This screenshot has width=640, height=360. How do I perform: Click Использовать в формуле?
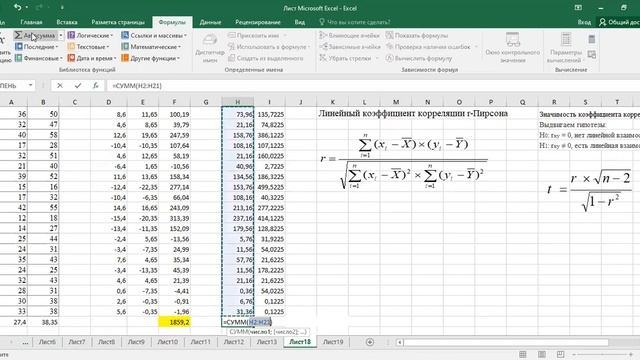pos(269,47)
